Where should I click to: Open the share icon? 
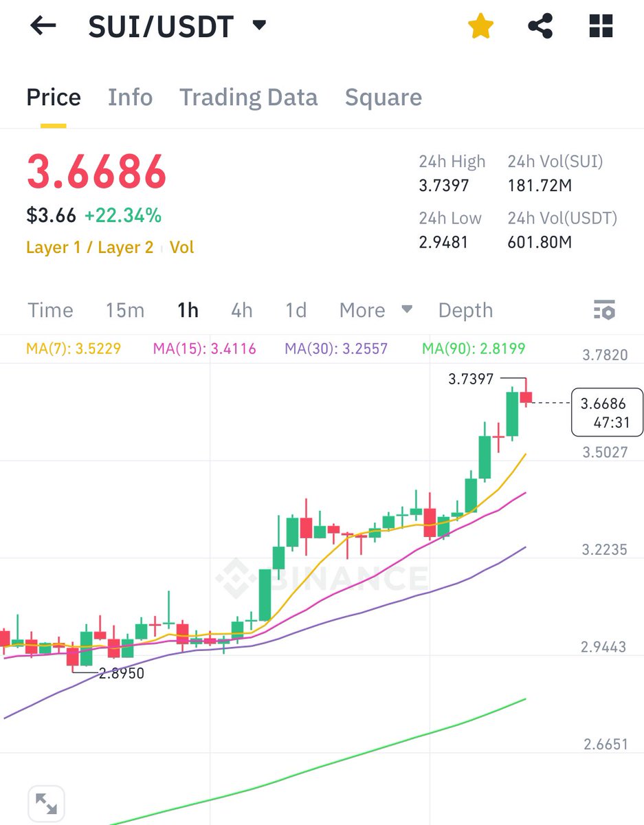541,27
